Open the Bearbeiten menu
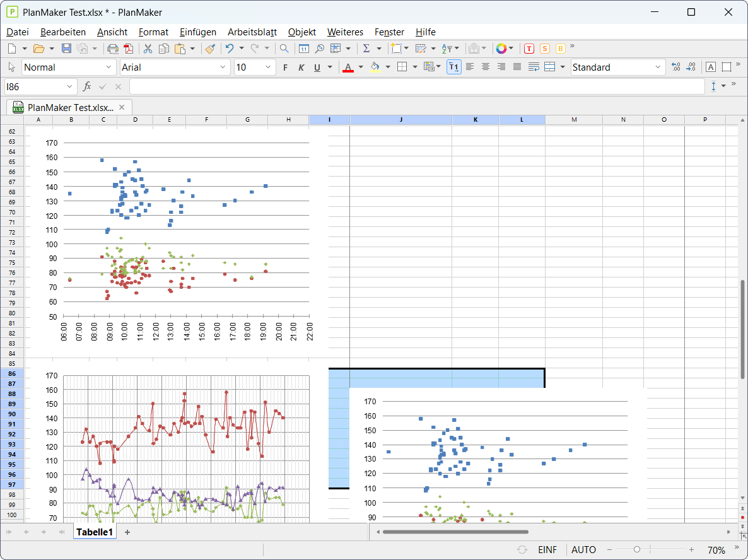 pyautogui.click(x=63, y=32)
